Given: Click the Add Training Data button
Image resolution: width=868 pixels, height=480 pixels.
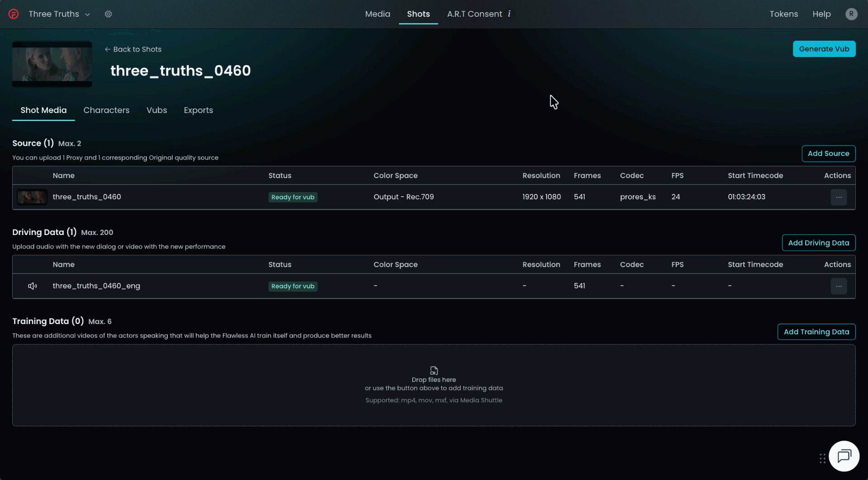Looking at the screenshot, I should 816,332.
